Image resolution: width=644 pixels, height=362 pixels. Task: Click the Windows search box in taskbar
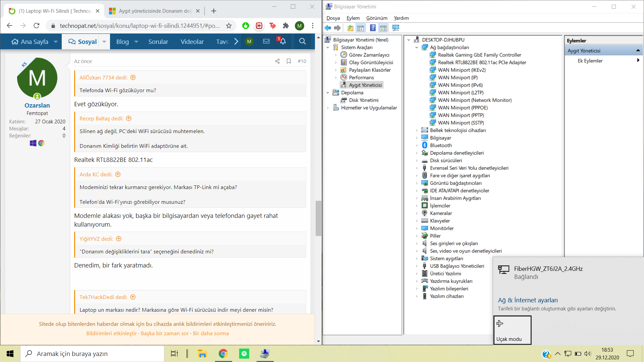92,354
